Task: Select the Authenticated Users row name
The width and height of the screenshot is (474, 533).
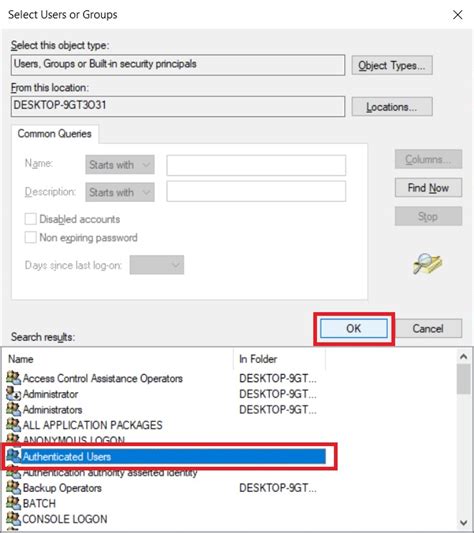Action: tap(67, 457)
